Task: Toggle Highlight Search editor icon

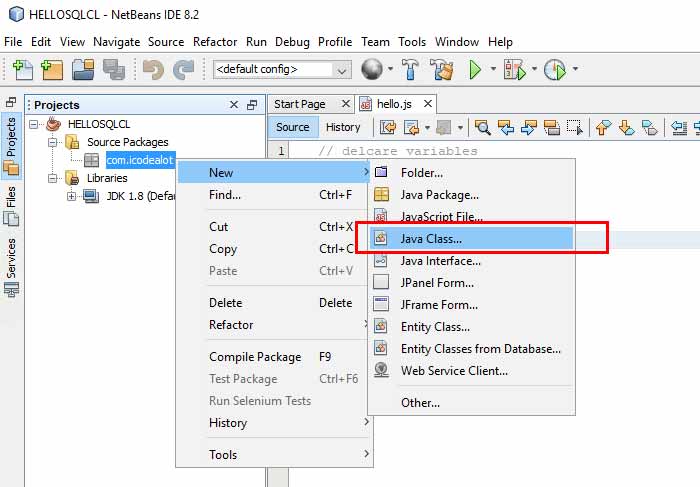Action: click(552, 128)
